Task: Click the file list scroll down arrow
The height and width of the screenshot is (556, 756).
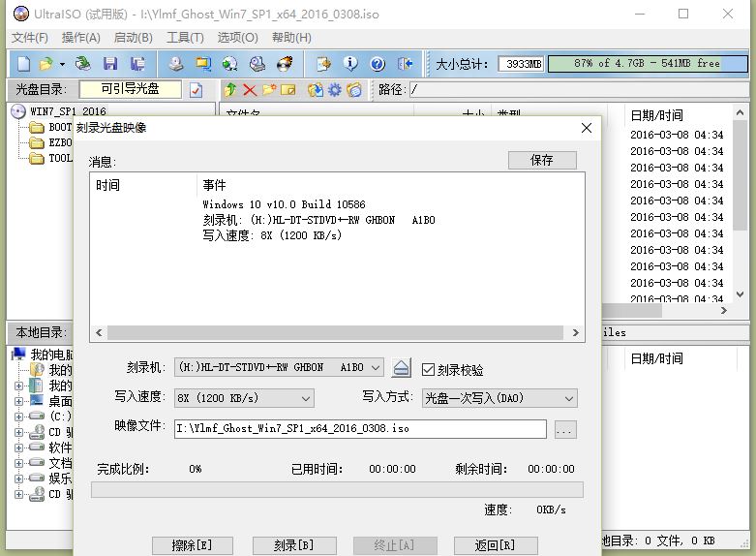Action: pos(740,293)
